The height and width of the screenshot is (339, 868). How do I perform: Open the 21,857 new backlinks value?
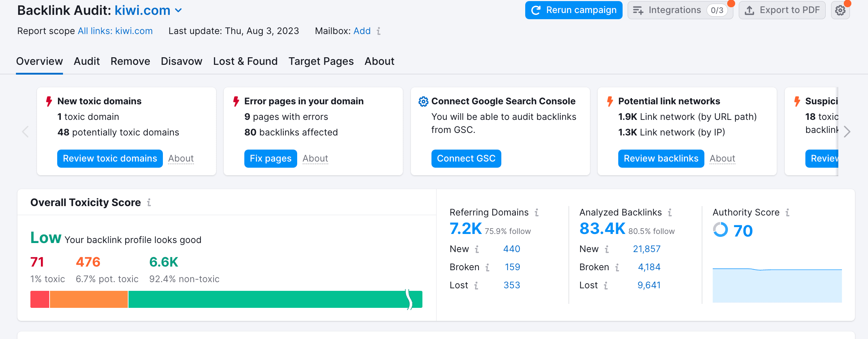[x=647, y=249]
